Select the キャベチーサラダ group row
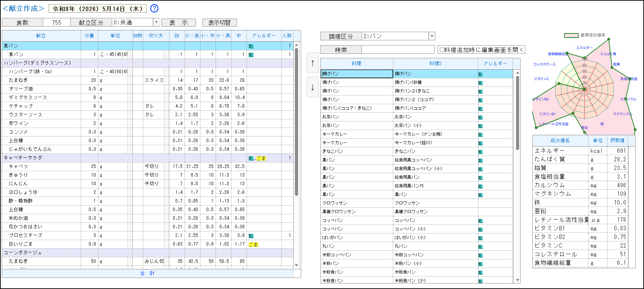This screenshot has height=289, width=644. click(x=148, y=158)
